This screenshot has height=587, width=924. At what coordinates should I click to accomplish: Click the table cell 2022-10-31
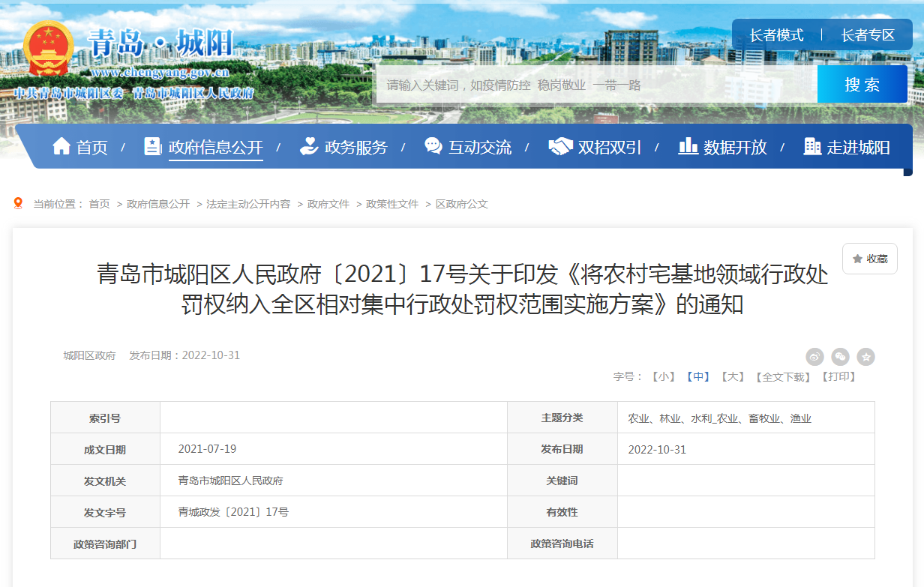point(657,450)
